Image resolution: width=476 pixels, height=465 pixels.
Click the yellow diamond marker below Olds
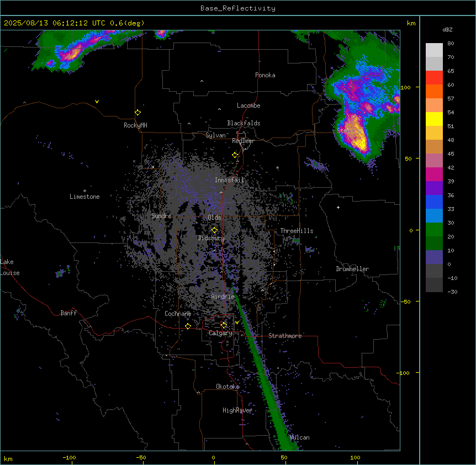(214, 230)
